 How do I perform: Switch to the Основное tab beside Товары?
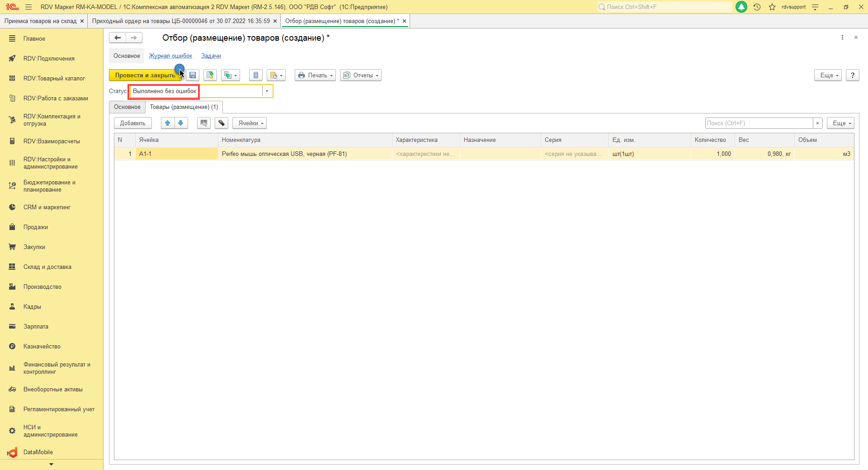(x=127, y=107)
